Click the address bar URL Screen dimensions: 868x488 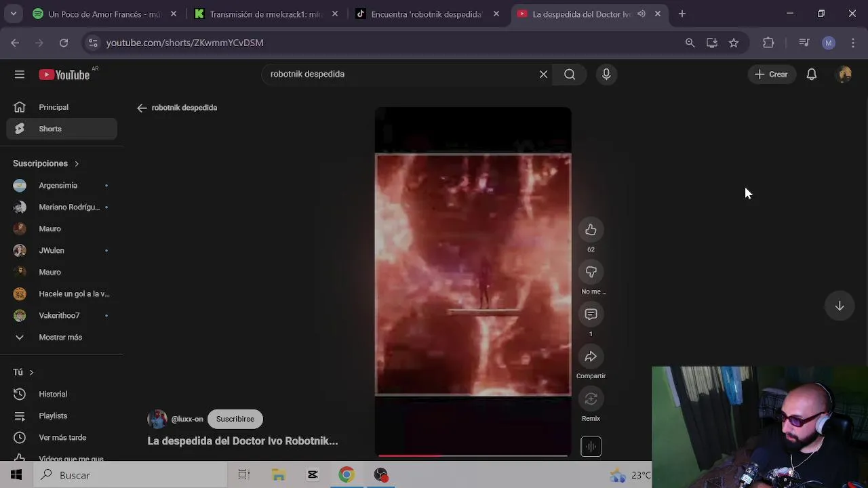click(x=185, y=43)
